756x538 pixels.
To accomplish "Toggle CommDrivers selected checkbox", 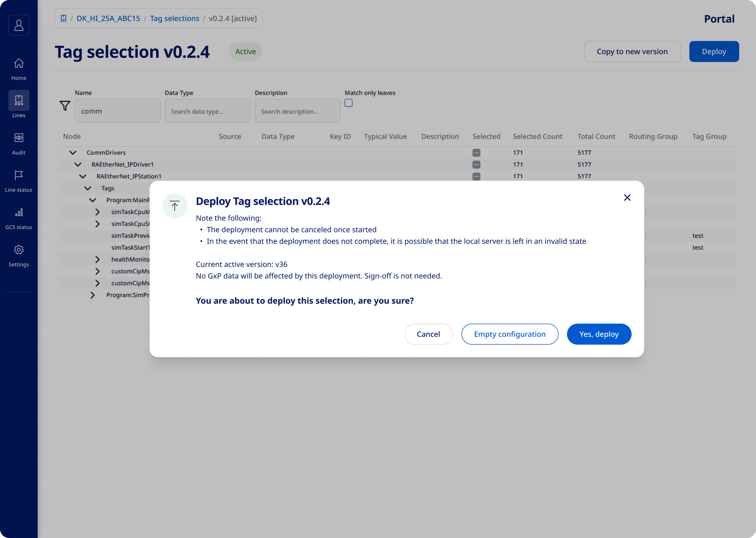I will coord(476,153).
